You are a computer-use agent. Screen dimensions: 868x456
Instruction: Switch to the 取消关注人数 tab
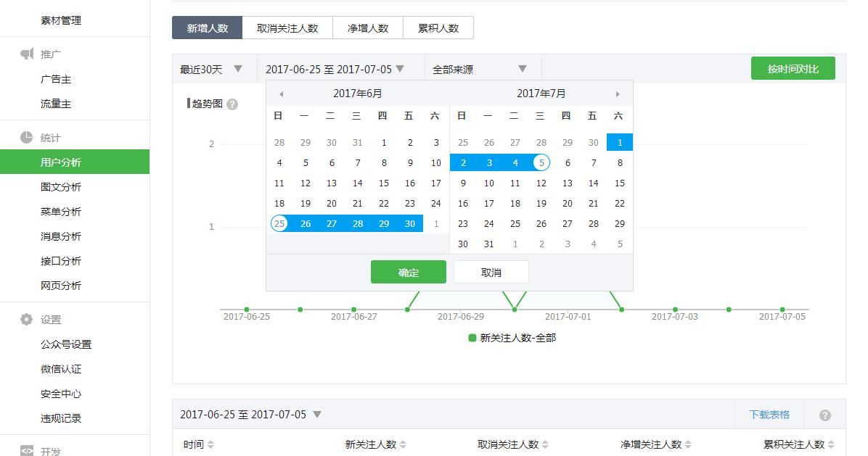click(287, 28)
